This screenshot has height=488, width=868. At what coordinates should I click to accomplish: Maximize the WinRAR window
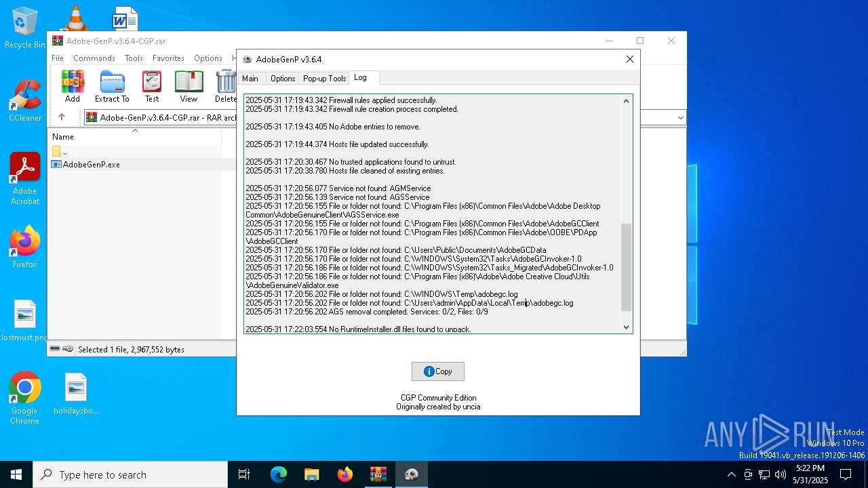pyautogui.click(x=639, y=41)
